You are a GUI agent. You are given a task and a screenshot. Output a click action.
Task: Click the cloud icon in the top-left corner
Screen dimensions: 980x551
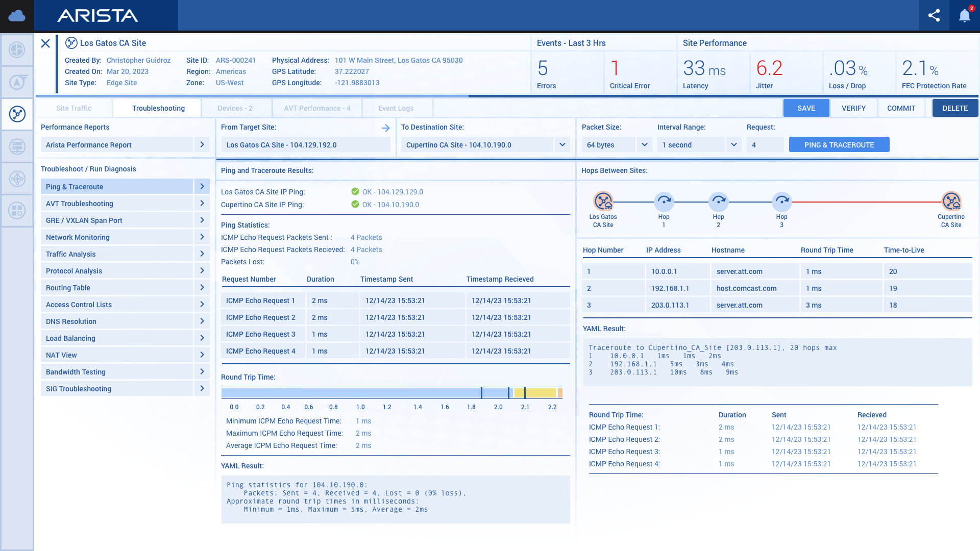(17, 15)
